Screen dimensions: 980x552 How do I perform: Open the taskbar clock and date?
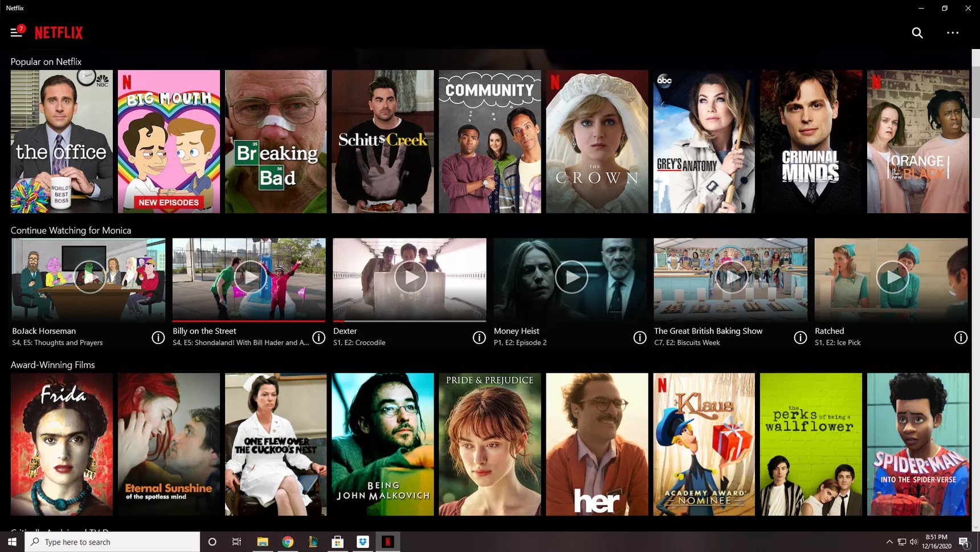click(937, 542)
